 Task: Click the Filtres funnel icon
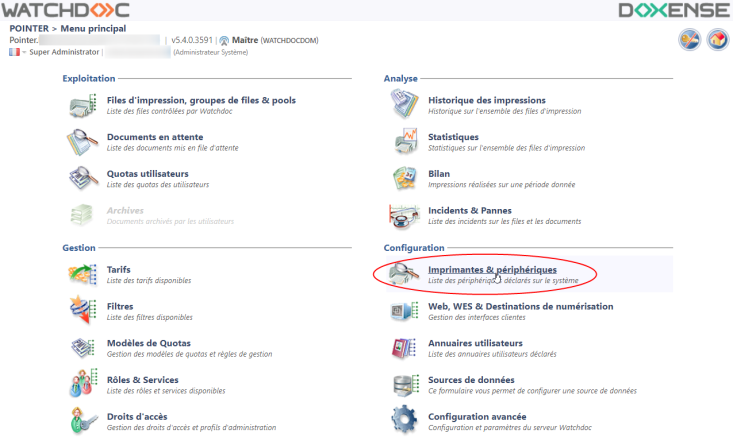[82, 311]
